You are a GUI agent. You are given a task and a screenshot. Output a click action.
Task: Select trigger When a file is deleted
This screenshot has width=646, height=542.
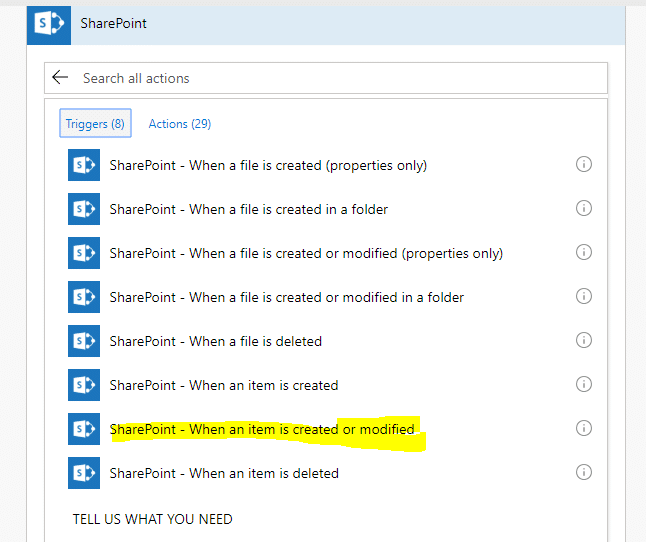215,341
